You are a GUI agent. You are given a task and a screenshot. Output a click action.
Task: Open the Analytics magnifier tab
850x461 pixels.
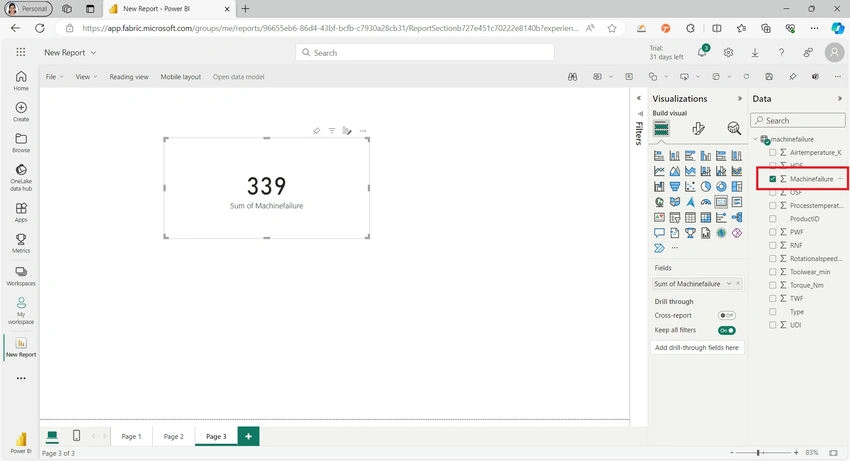(x=734, y=129)
